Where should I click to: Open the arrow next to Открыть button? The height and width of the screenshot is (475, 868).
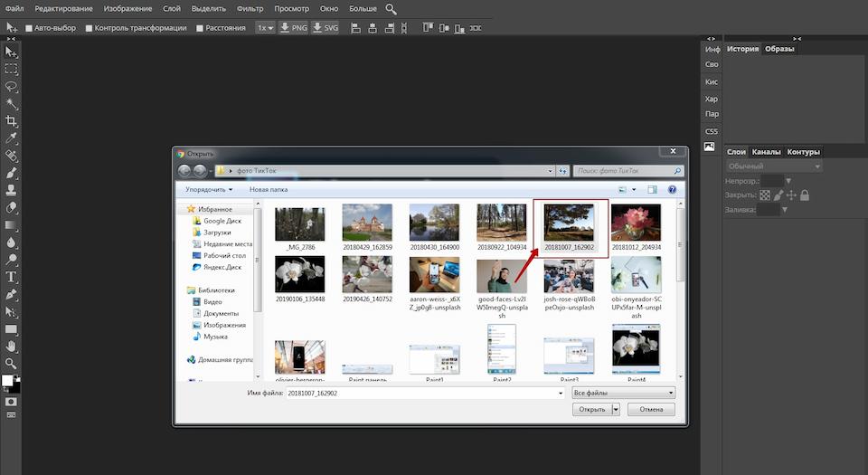(616, 409)
